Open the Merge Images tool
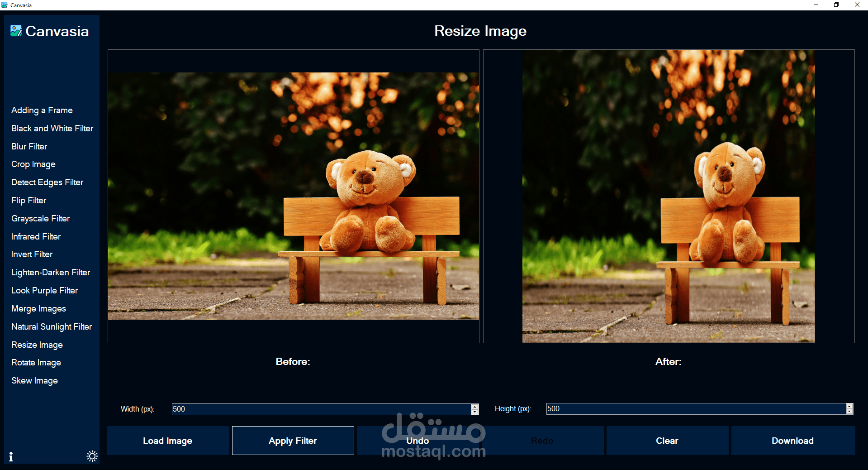The width and height of the screenshot is (868, 470). (39, 309)
